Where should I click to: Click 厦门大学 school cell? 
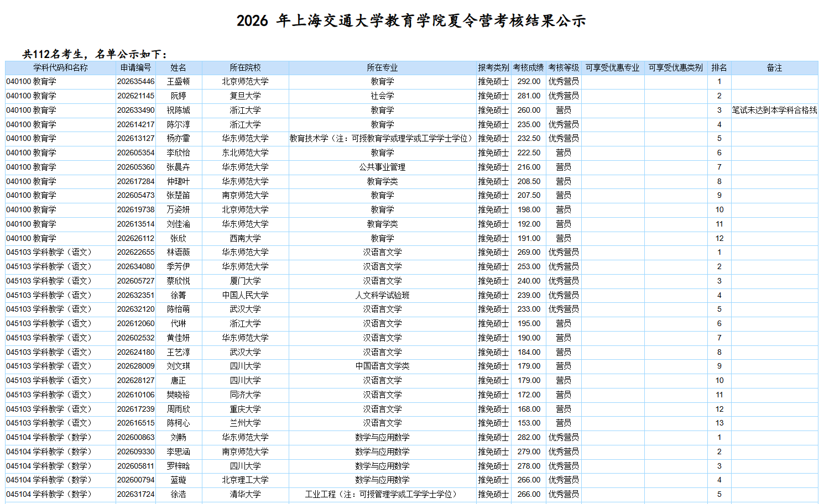pos(245,281)
